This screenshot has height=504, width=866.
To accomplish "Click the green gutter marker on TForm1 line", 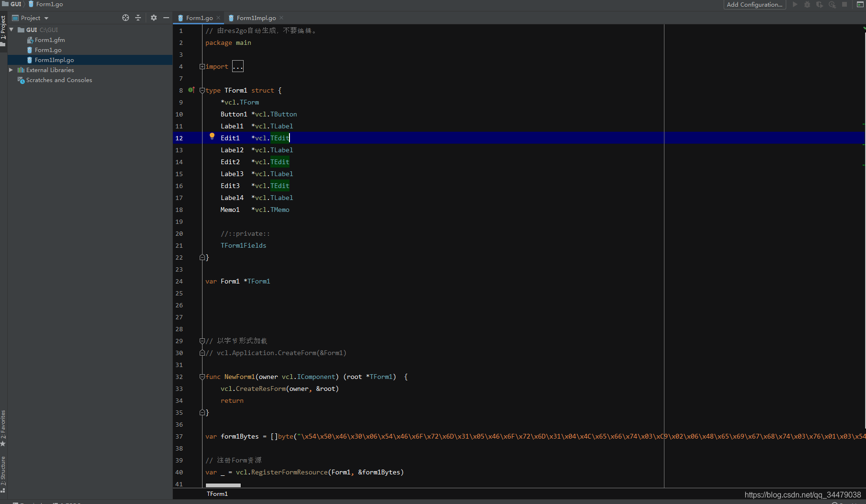I will 192,90.
